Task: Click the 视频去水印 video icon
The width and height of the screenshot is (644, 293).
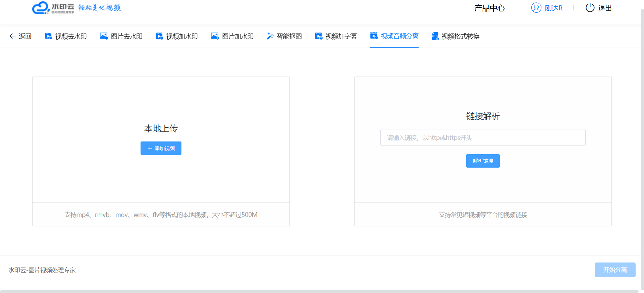Action: pos(49,36)
